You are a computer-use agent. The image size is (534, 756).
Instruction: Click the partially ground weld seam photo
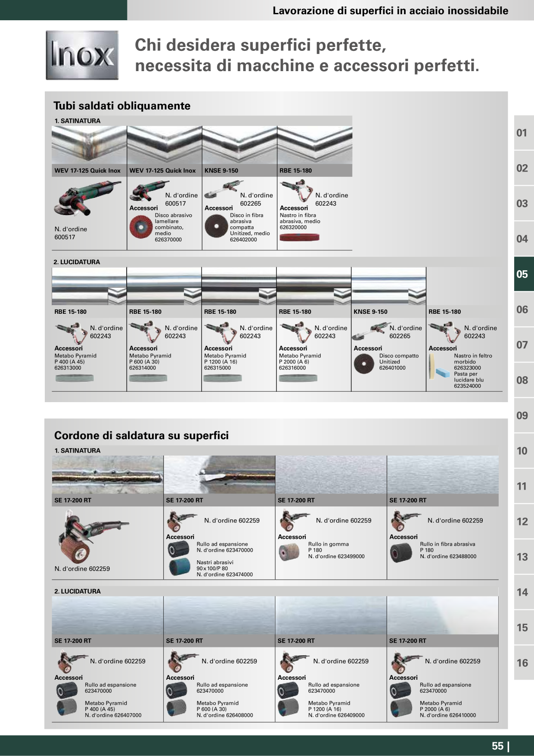[x=220, y=475]
